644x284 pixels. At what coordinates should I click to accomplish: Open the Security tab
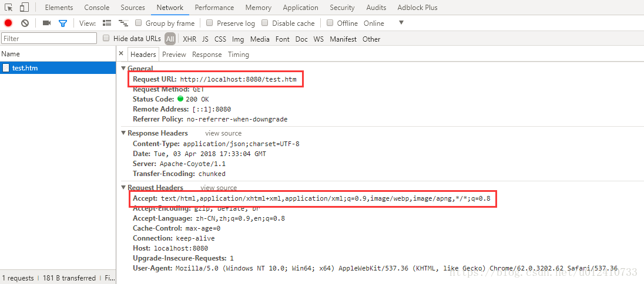click(342, 8)
